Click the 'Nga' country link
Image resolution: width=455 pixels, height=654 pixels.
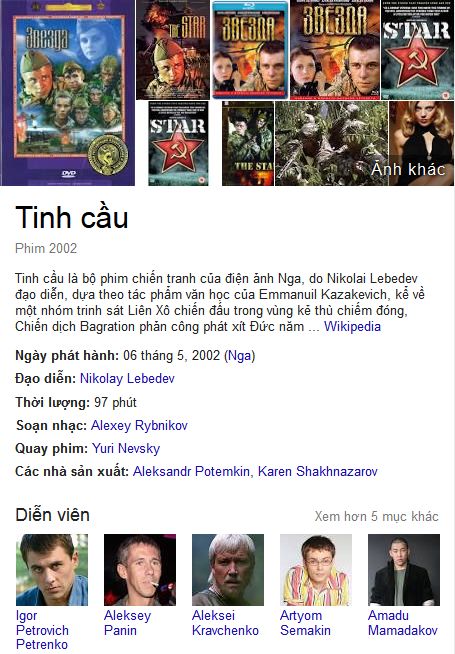pyautogui.click(x=240, y=356)
